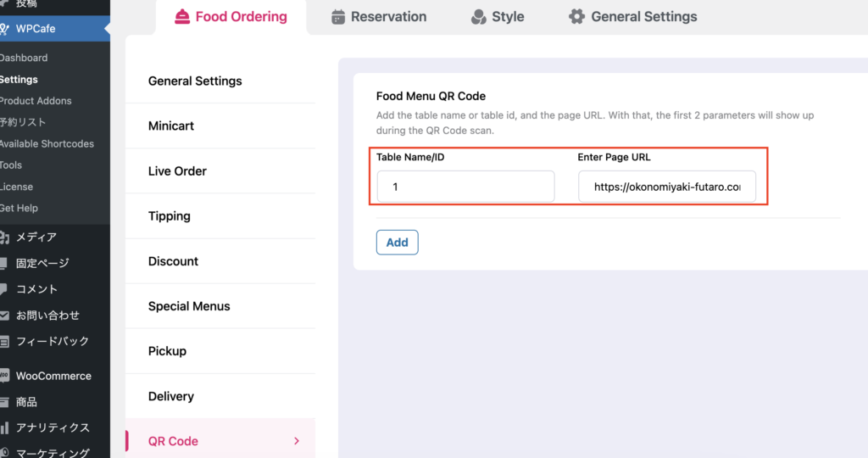Open Available Shortcodes in sidebar
Screen dimensions: 868x458
click(x=47, y=144)
